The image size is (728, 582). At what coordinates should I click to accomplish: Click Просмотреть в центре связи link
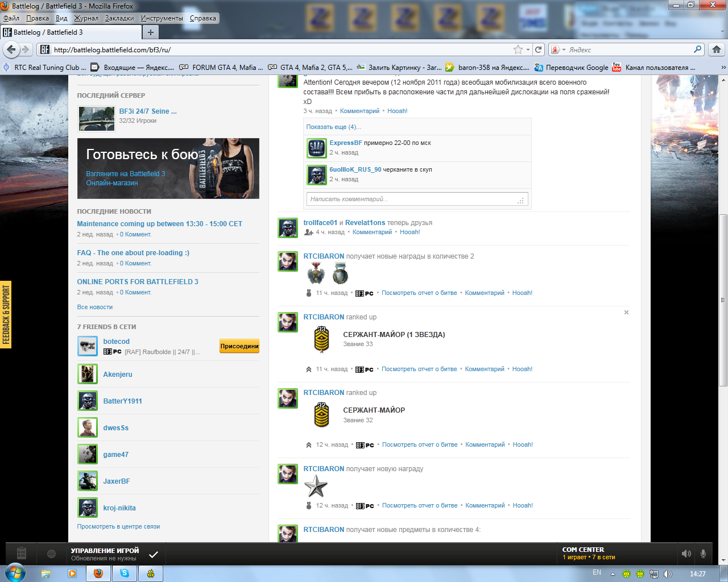118,526
